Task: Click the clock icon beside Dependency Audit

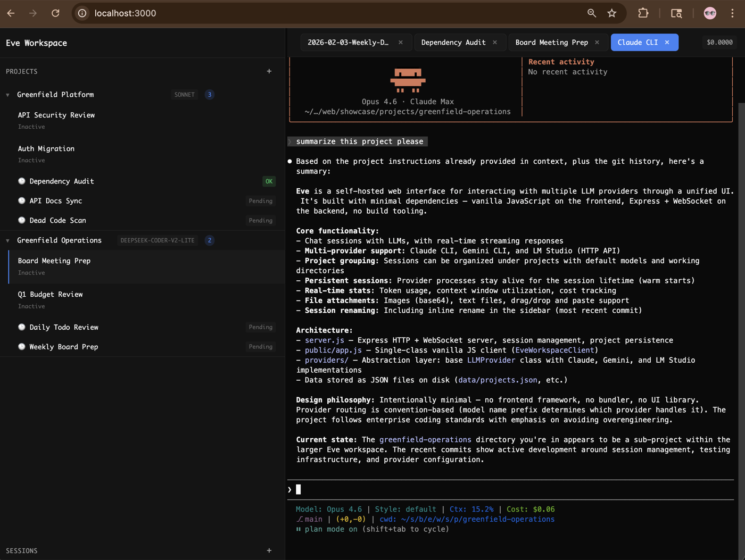Action: click(21, 181)
